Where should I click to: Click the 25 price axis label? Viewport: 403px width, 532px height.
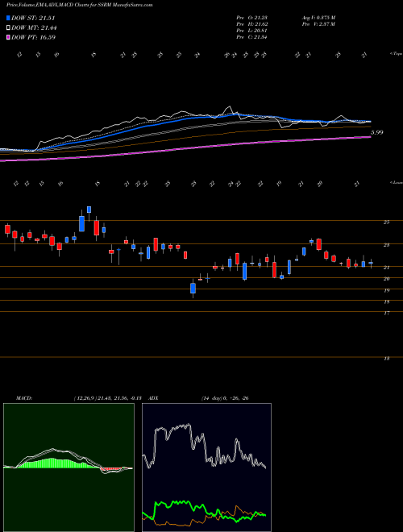pos(386,222)
